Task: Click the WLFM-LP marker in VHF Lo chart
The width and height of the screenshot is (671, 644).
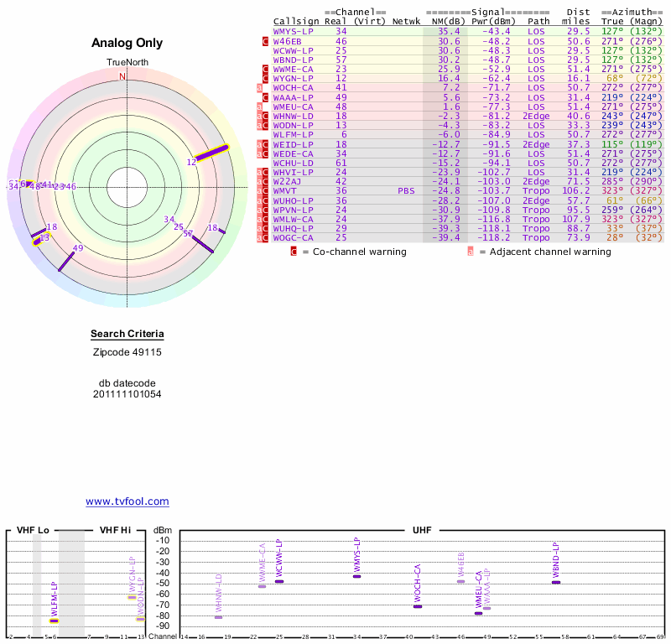Action: (54, 621)
